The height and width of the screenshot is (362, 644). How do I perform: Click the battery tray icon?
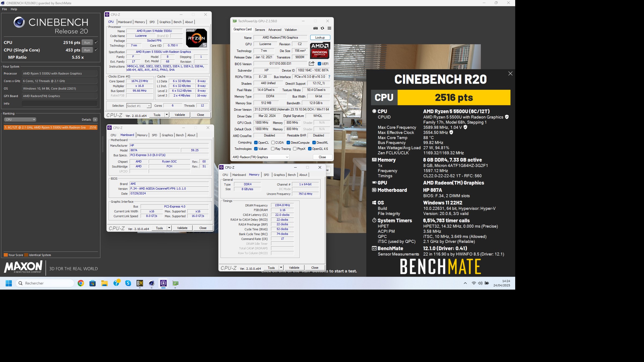pos(487,283)
